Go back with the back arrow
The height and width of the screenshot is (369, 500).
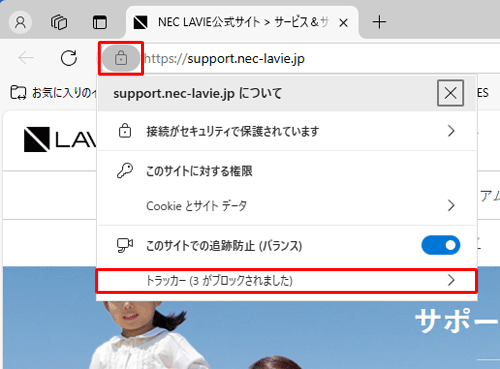(26, 58)
